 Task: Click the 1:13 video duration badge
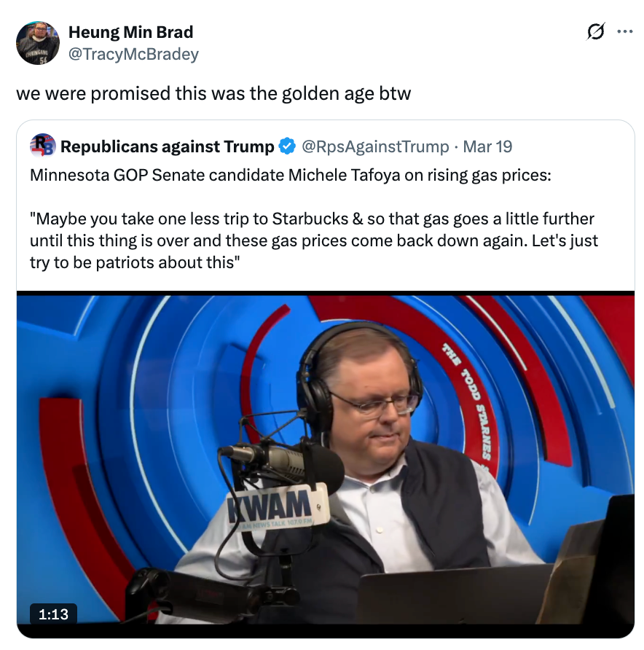click(x=54, y=614)
